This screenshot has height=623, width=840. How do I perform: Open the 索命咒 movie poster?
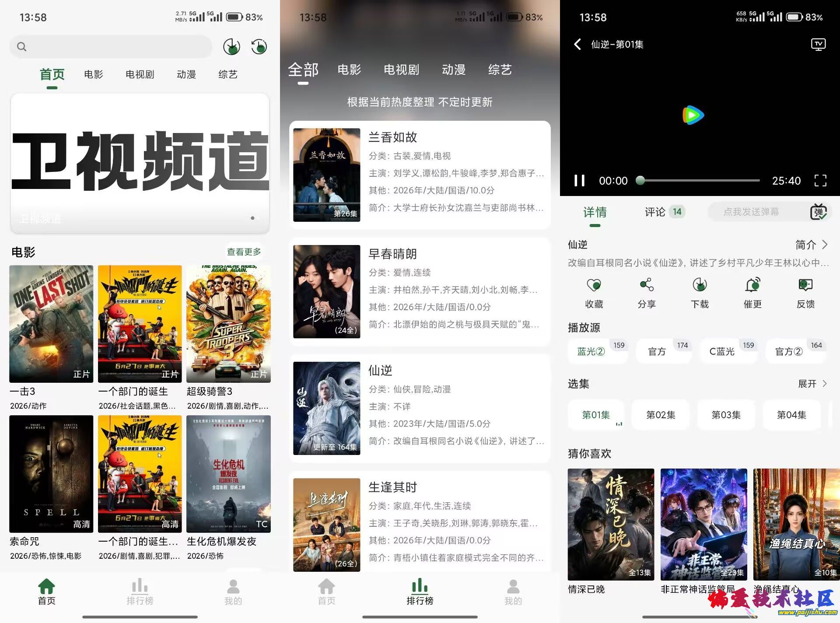(x=51, y=474)
